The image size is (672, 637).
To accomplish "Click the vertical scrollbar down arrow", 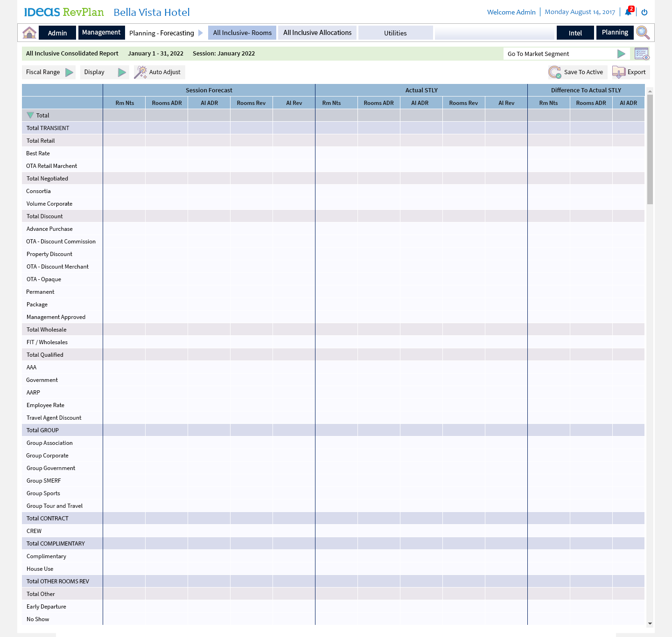I will 650,623.
